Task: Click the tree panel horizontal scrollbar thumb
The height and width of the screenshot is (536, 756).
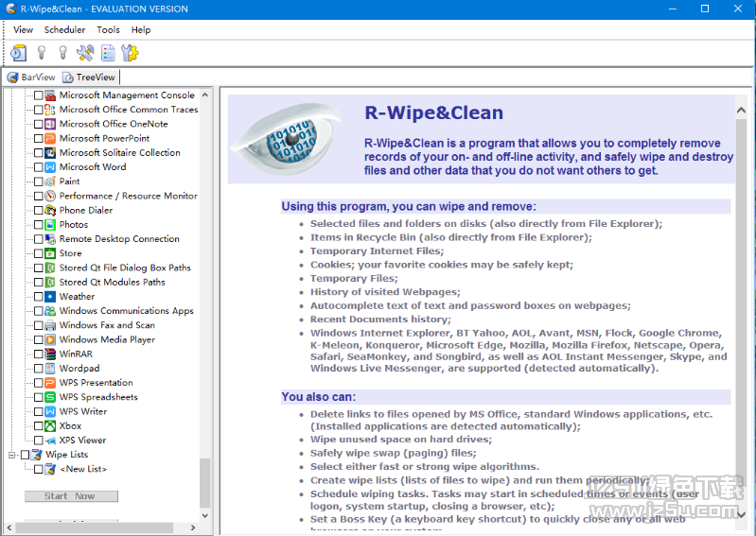Action: [94, 527]
